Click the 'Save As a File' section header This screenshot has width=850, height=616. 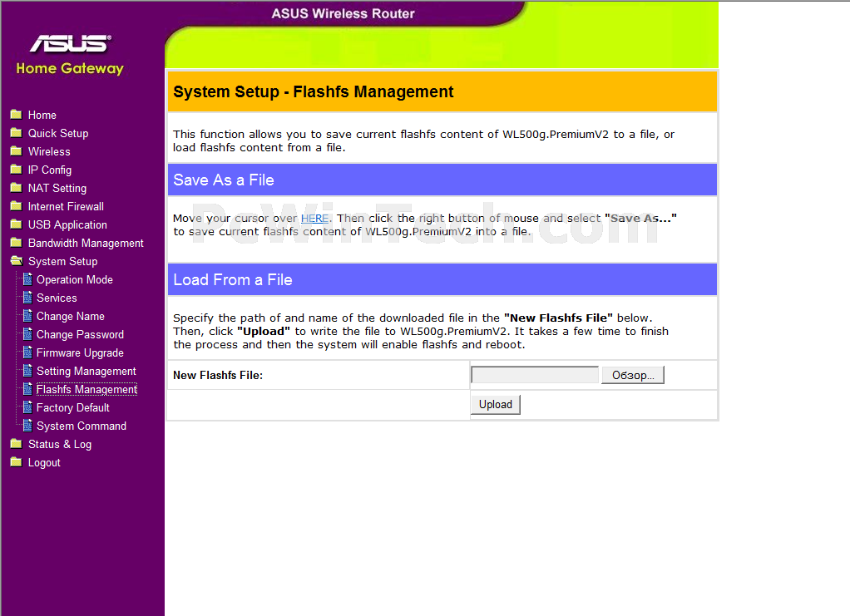coord(224,180)
